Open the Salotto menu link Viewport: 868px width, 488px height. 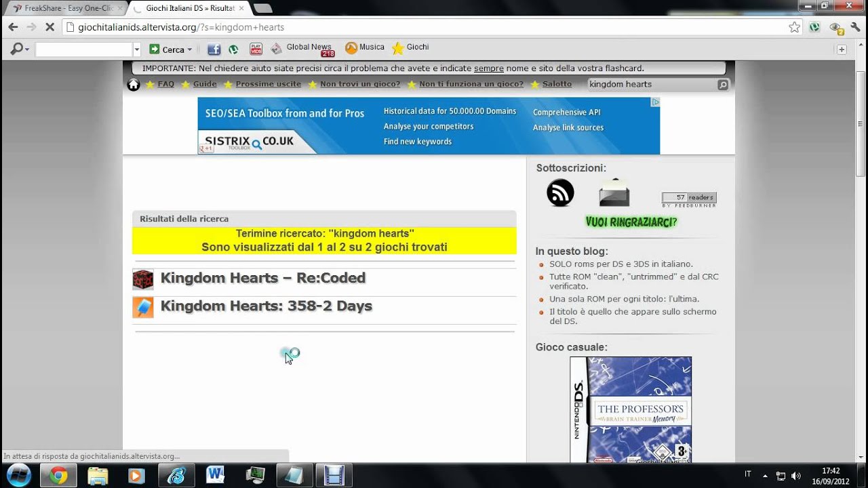(557, 85)
